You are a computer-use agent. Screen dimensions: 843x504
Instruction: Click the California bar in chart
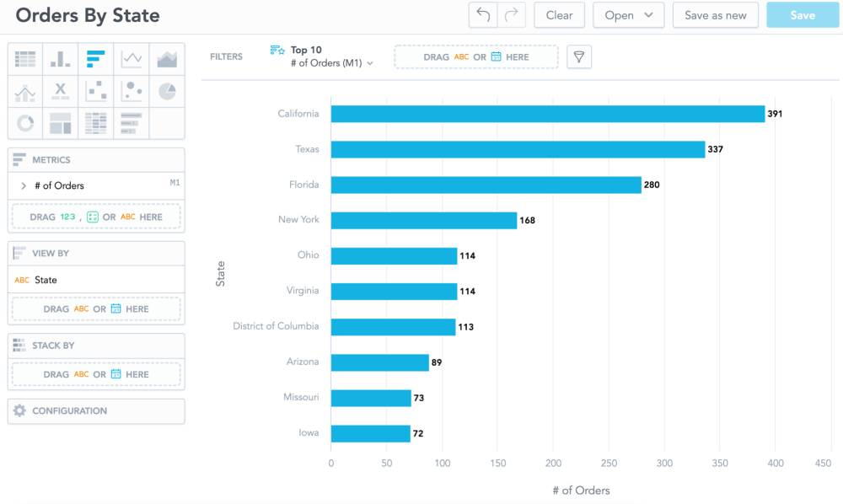click(x=547, y=114)
